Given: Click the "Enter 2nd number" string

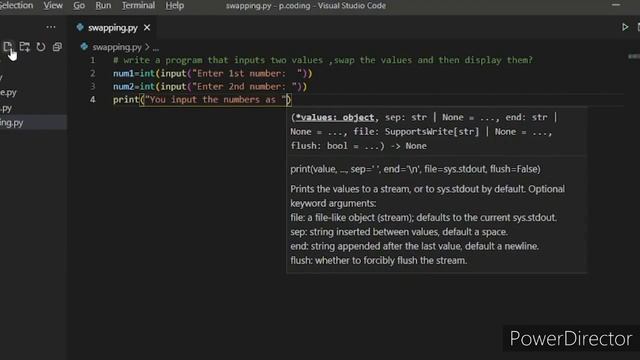Looking at the screenshot, I should (244, 87).
